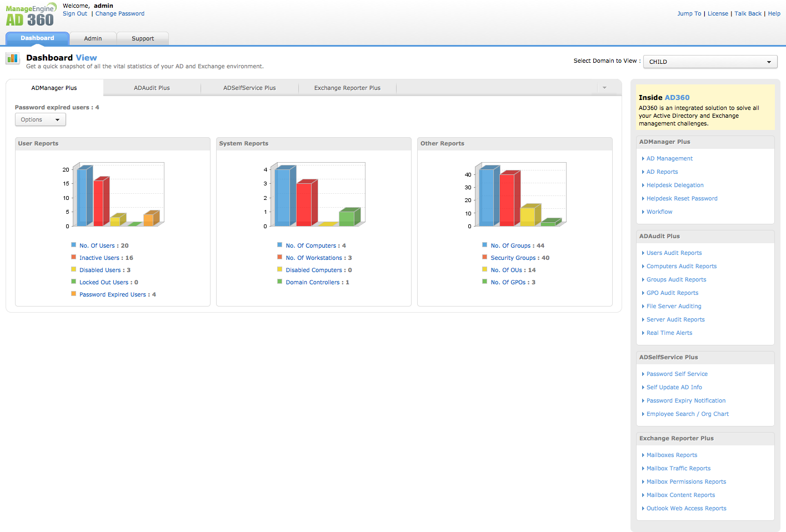Viewport: 786px width, 532px height.
Task: Open Mailbox Permissions Reports link
Action: (x=687, y=481)
